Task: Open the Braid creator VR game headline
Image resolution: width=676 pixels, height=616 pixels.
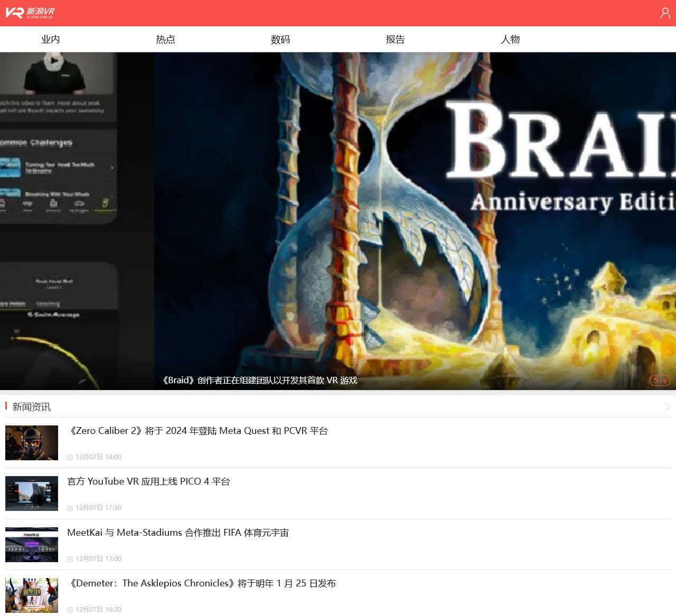Action: pos(259,380)
